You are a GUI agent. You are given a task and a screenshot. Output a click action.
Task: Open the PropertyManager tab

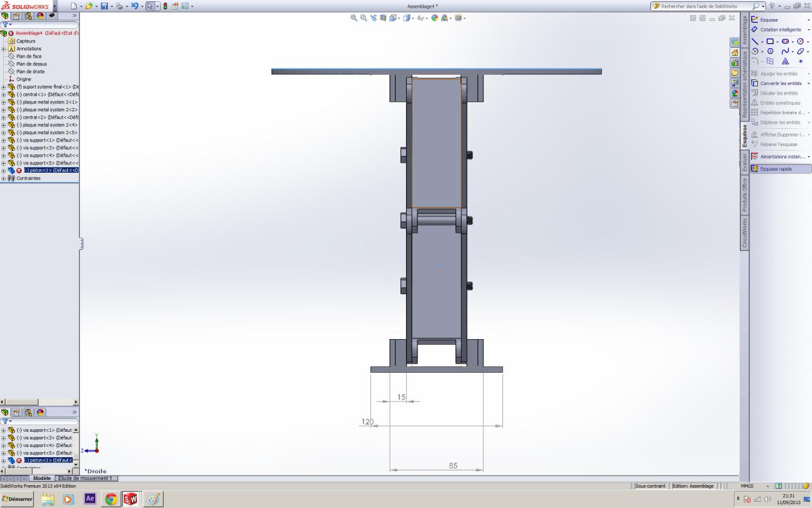[x=18, y=15]
